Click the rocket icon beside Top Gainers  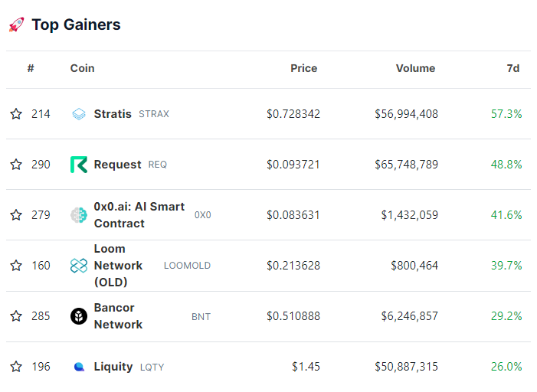[16, 25]
